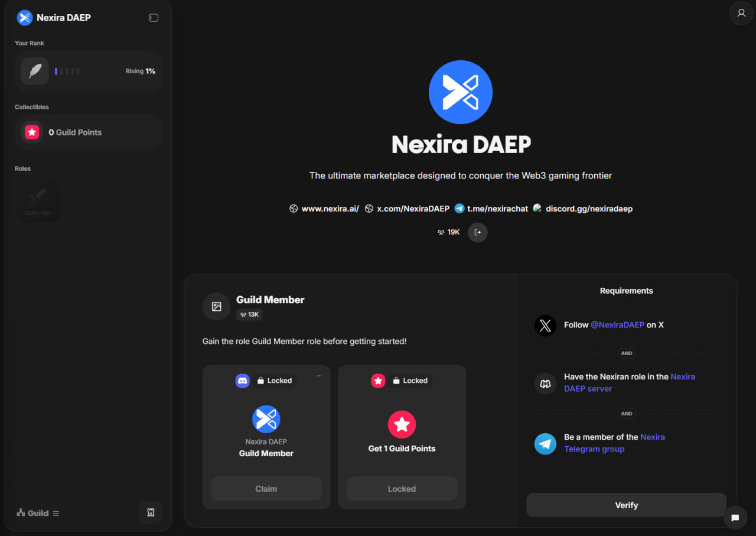Select the "Requirements" heading
The height and width of the screenshot is (536, 756).
click(627, 291)
